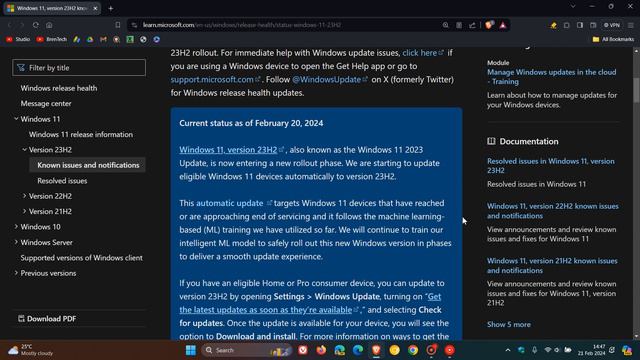Viewport: 640px width, 360px height.
Task: Select Known issues and notifications
Action: coord(87,165)
